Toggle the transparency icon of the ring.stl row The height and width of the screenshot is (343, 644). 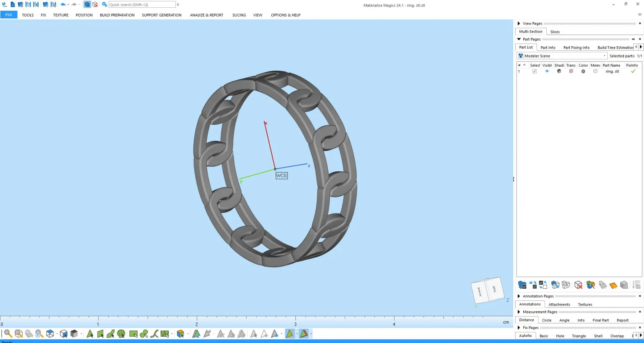click(571, 71)
